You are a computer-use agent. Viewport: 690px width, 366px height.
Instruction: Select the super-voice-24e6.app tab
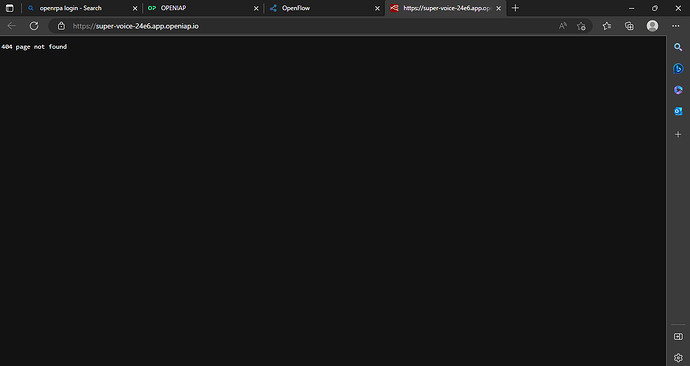tap(446, 8)
